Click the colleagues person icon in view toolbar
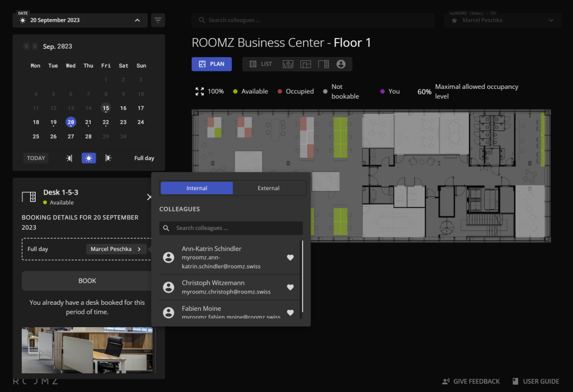Image resolution: width=573 pixels, height=392 pixels. pos(341,64)
